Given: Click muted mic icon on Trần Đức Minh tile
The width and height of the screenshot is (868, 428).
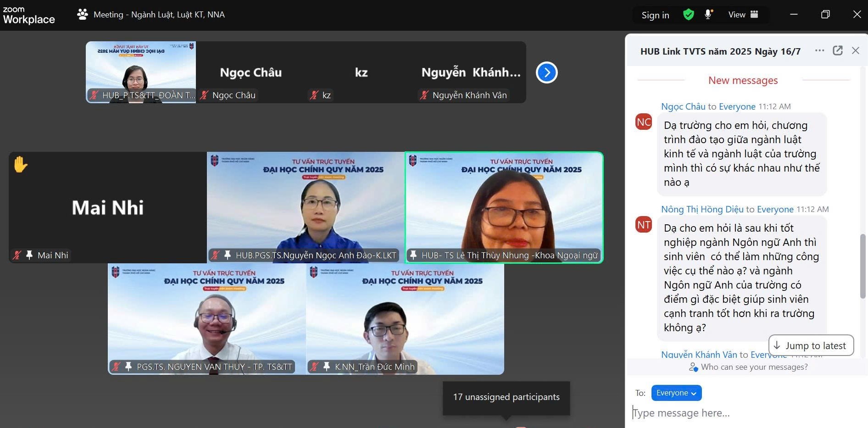Looking at the screenshot, I should click(315, 367).
